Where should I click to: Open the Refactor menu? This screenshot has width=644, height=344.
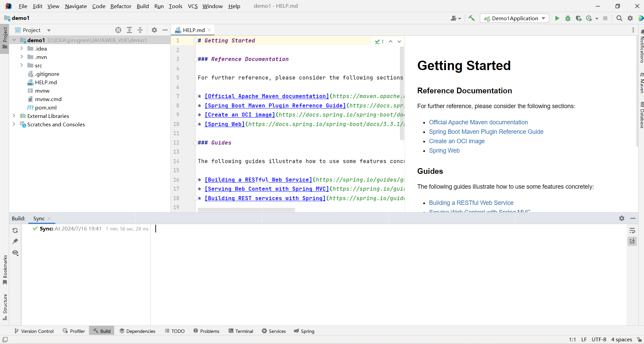click(x=121, y=6)
